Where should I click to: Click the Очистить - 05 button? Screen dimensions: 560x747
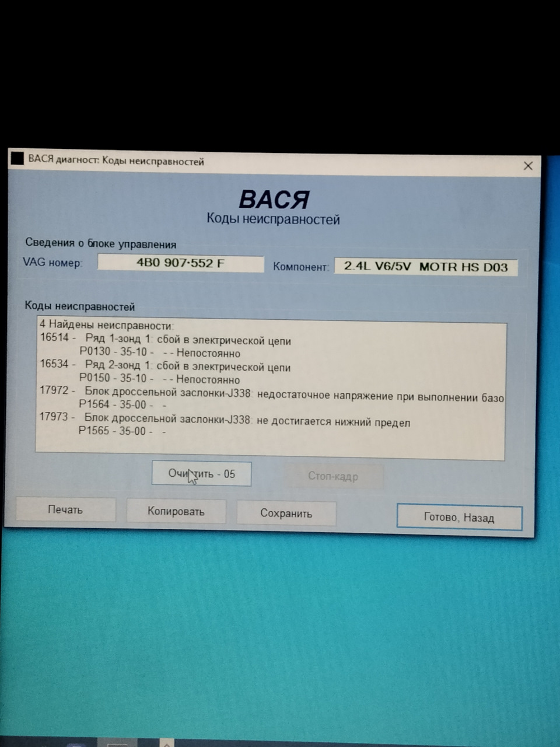[x=201, y=474]
